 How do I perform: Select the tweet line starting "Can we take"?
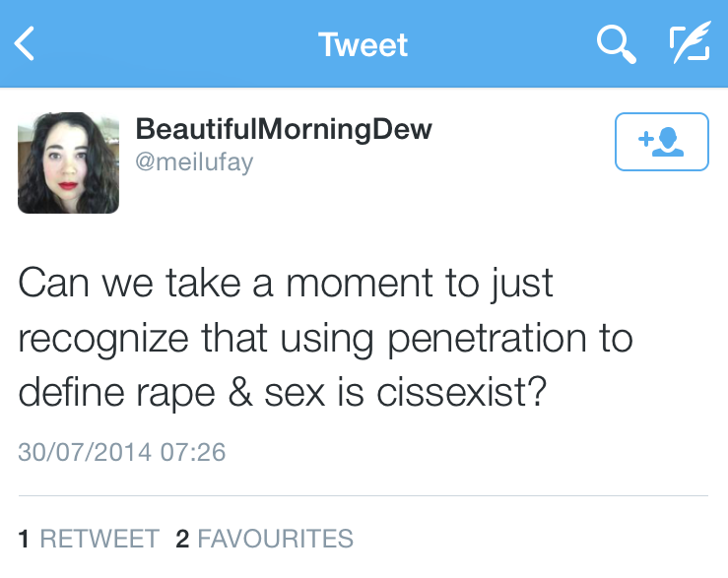(286, 285)
